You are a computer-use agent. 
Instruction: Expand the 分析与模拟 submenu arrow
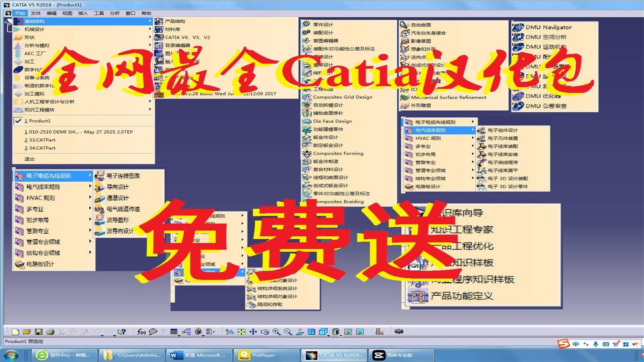tap(150, 45)
